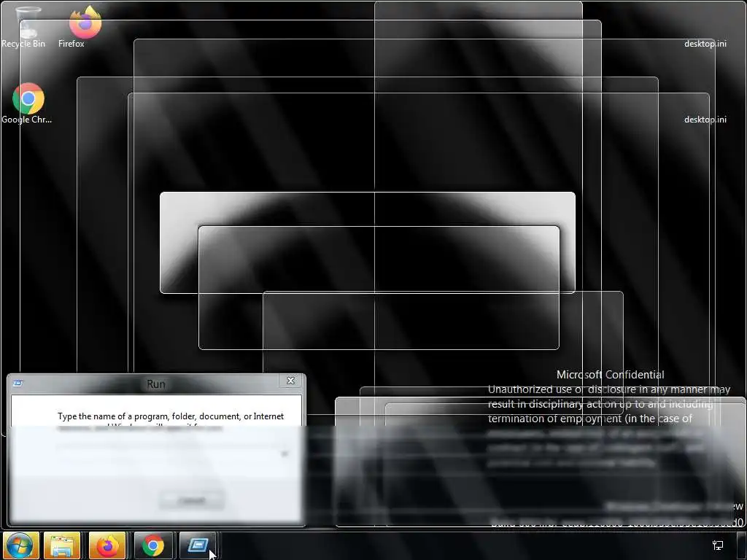
Task: Open the Windows Start orb
Action: [x=18, y=545]
